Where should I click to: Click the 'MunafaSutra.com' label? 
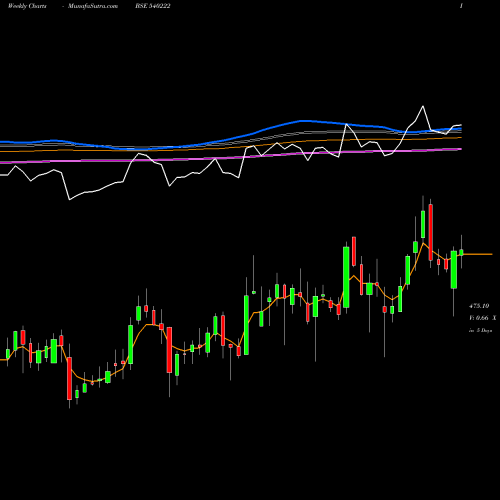tap(93, 6)
